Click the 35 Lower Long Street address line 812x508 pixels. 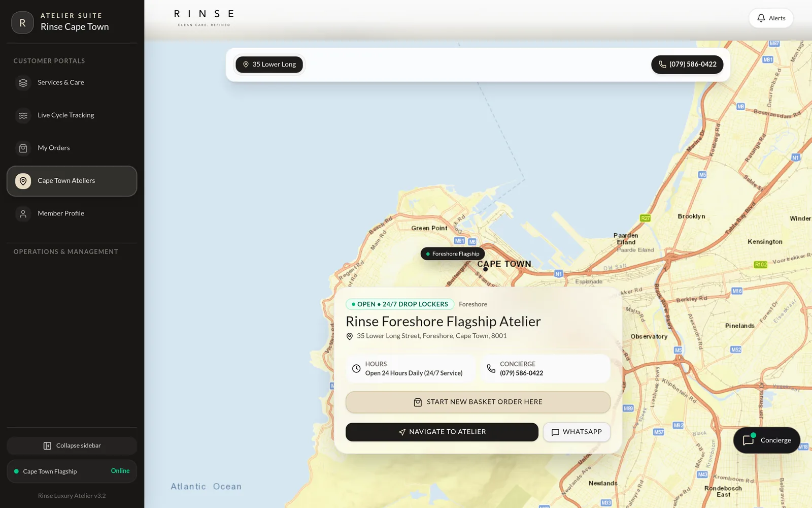point(431,336)
